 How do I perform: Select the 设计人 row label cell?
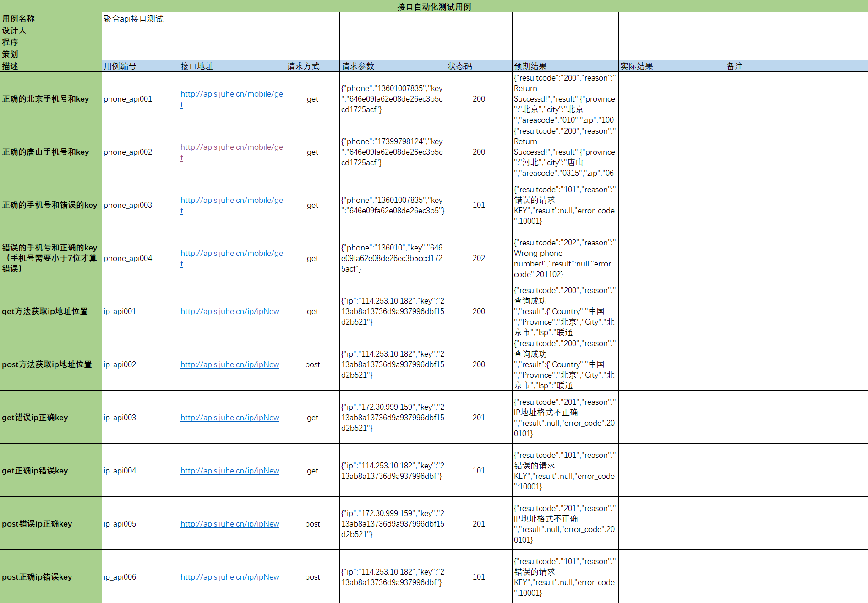(50, 30)
